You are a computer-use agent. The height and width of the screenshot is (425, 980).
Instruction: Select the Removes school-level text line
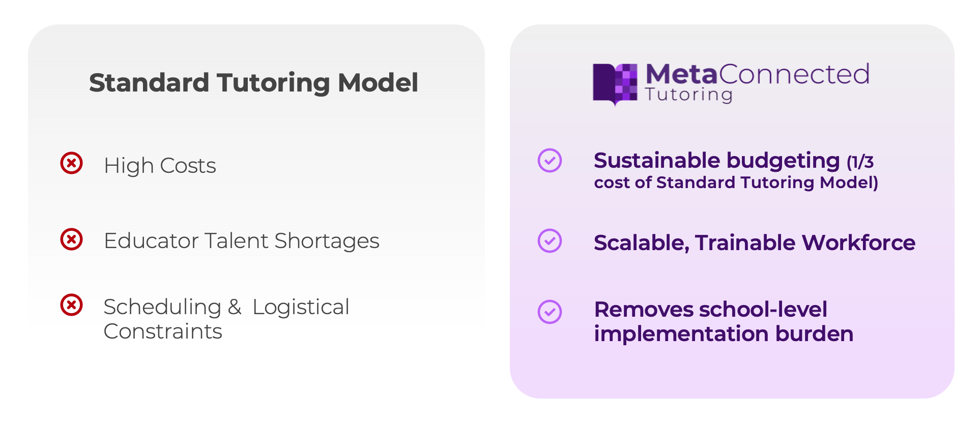point(710,310)
